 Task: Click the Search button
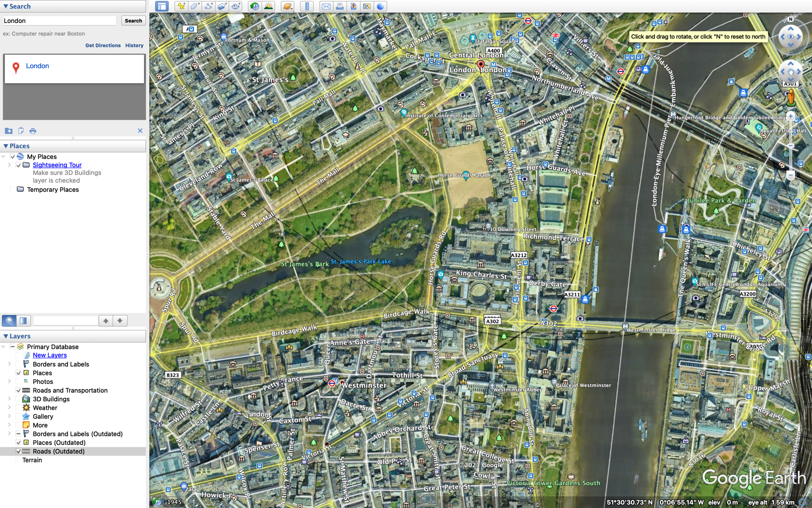[x=133, y=20]
